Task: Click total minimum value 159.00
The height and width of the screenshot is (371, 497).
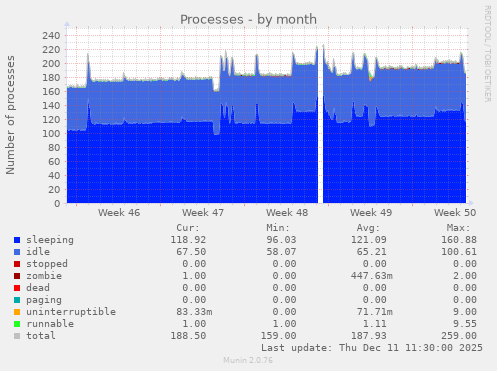Action: coord(278,336)
